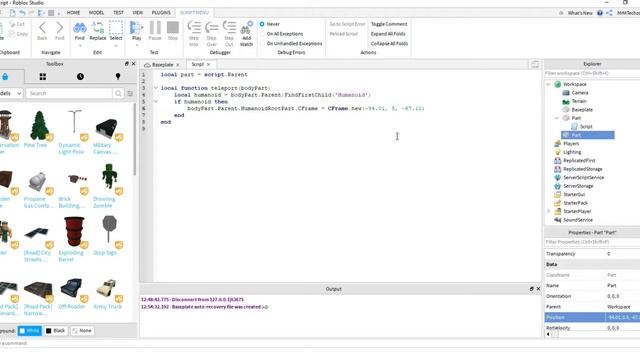
Task: Expand the StarterPlayer tree node
Action: tap(548, 211)
